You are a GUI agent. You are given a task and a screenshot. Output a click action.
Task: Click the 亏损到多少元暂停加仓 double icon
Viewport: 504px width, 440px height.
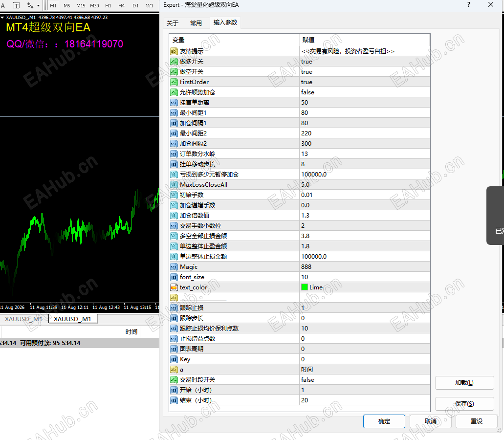174,175
